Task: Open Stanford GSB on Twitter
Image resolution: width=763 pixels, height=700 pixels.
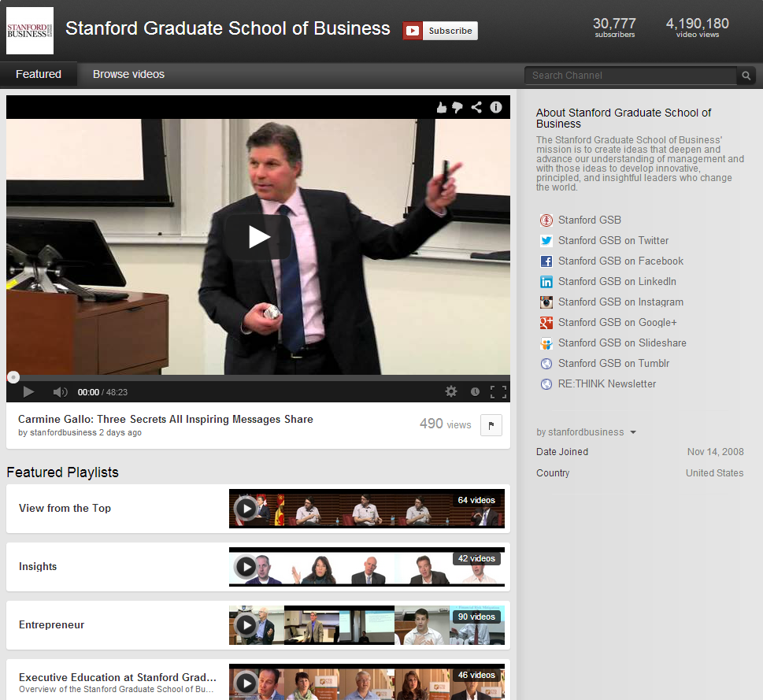Action: (613, 240)
